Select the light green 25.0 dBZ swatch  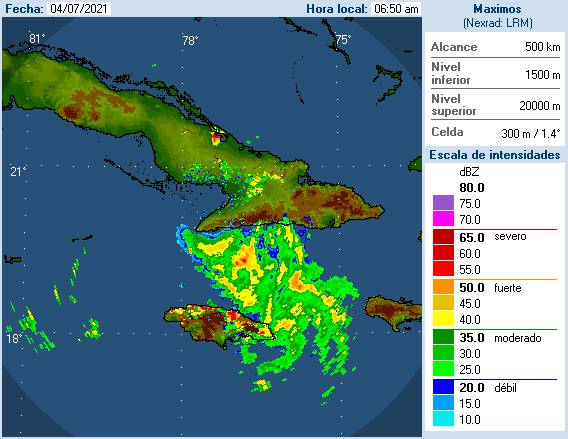443,369
